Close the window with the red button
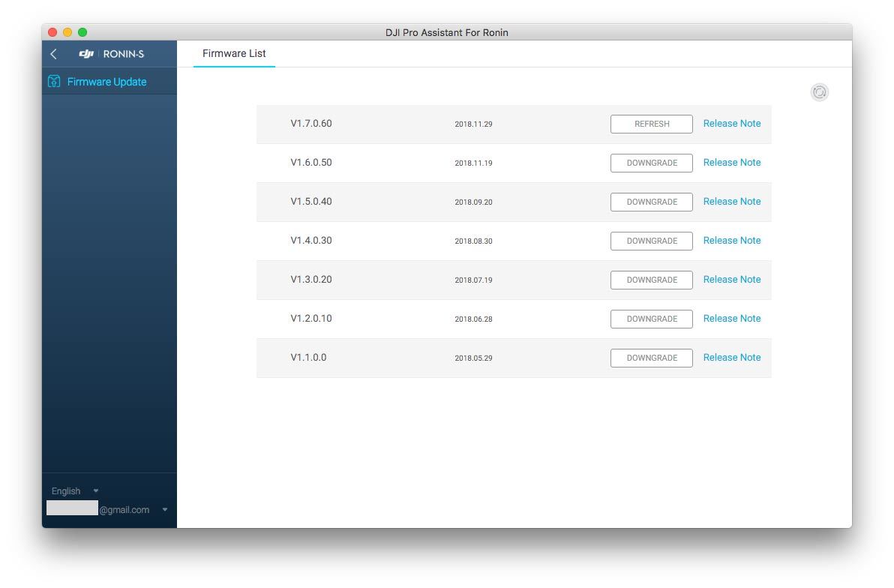 pyautogui.click(x=52, y=32)
